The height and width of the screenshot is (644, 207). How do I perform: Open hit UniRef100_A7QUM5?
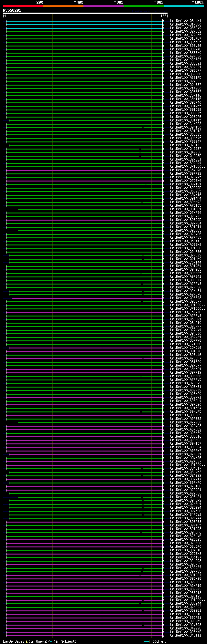[186, 35]
